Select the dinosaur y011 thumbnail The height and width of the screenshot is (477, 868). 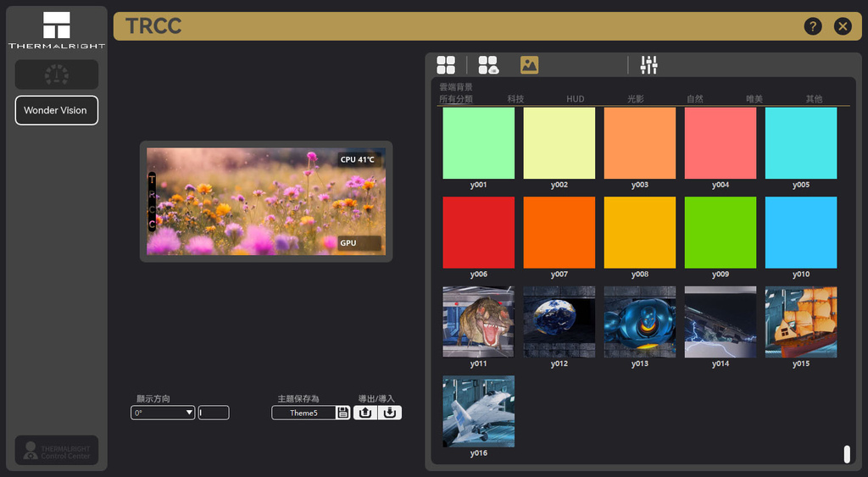[x=478, y=322]
